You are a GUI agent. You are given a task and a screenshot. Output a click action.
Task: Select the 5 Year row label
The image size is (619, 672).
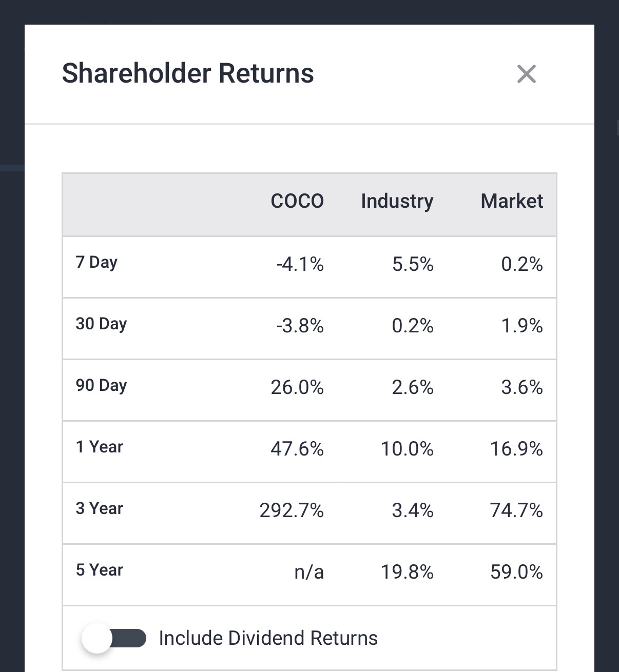click(100, 570)
